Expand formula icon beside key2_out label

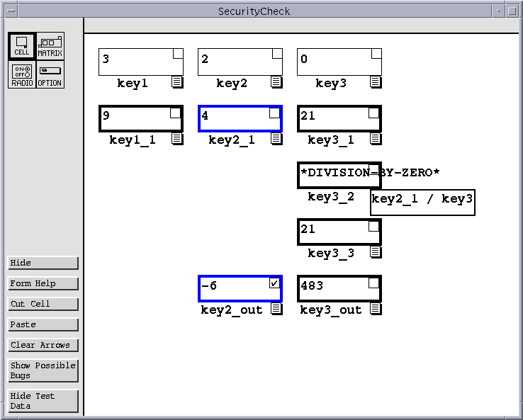(x=276, y=309)
